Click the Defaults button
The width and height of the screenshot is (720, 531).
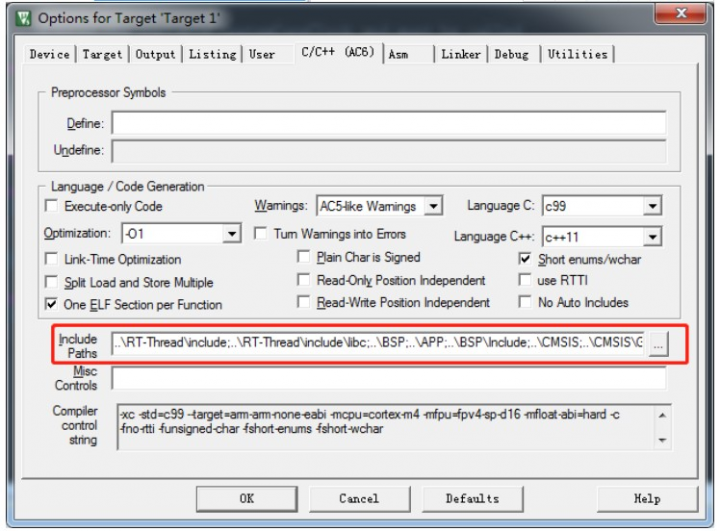tap(472, 498)
